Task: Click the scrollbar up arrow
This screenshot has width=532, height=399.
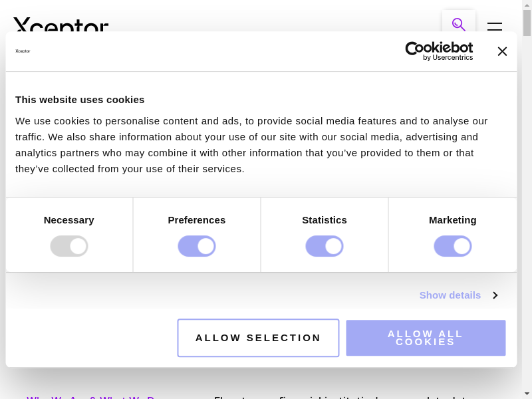Action: point(527,5)
